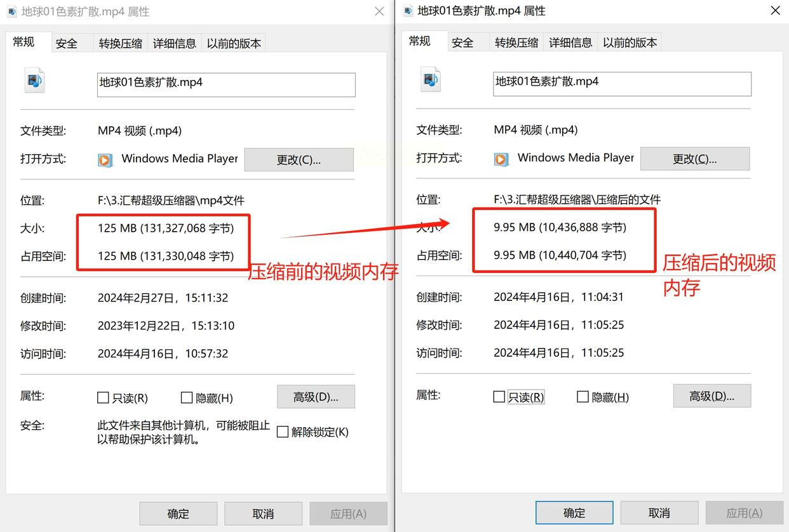Open 高级(D)... settings in right dialog
The height and width of the screenshot is (532, 789).
click(x=712, y=396)
